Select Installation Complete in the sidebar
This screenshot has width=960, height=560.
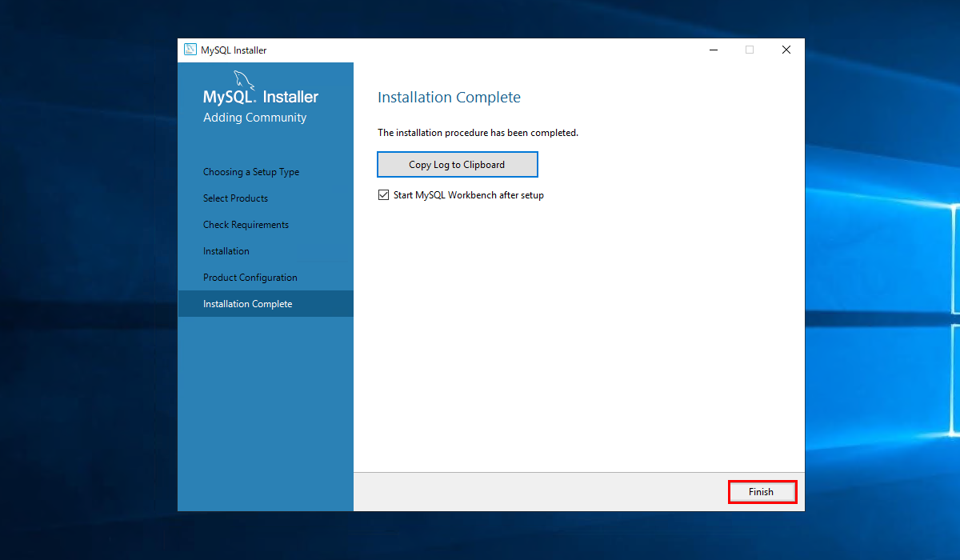coord(266,304)
